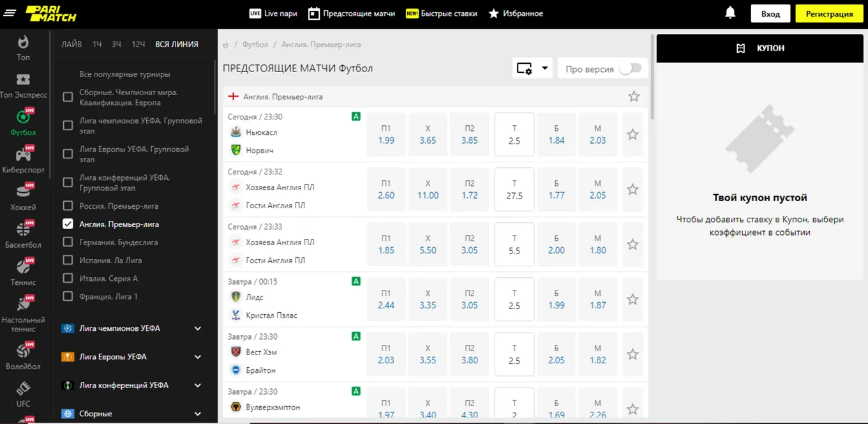The image size is (868, 424).
Task: Open notifications bell icon
Action: (731, 13)
